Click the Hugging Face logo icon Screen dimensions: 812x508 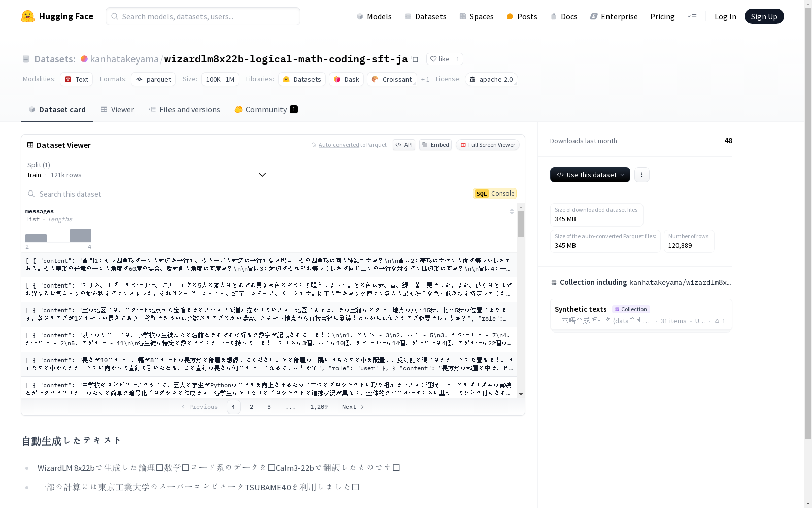[28, 16]
